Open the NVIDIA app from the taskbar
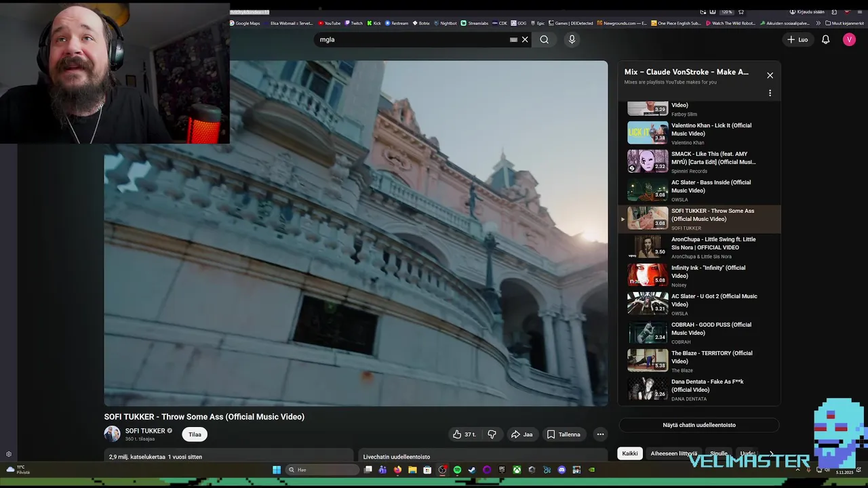868x488 pixels. click(x=591, y=470)
